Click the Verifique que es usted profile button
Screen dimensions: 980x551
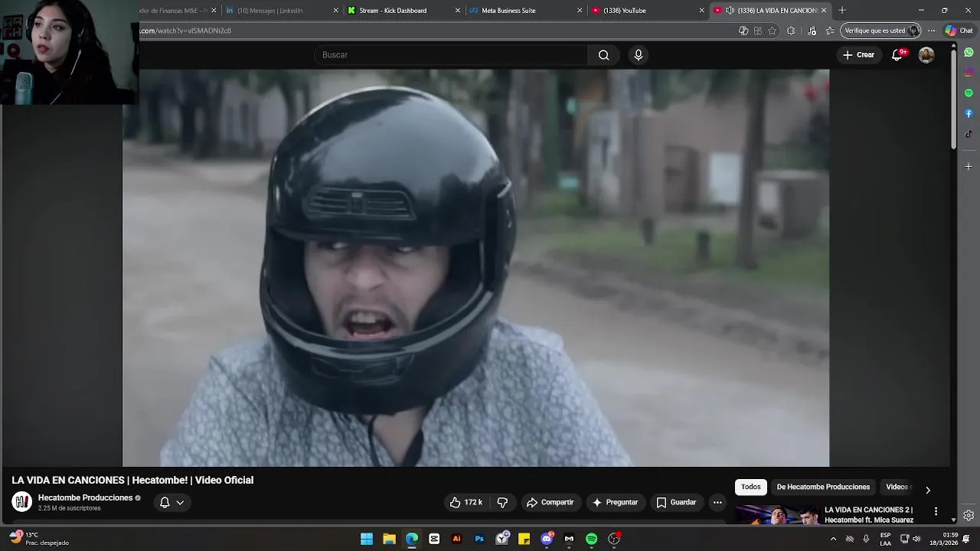880,31
